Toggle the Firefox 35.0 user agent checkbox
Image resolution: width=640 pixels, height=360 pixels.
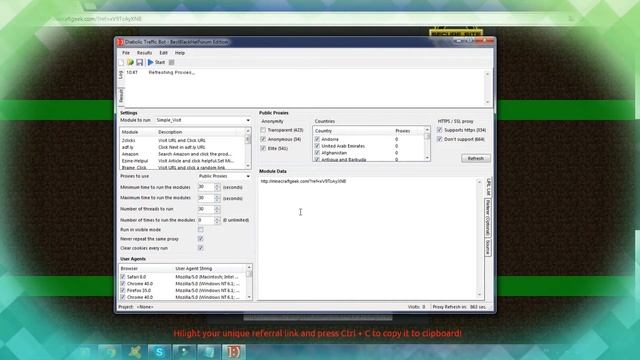pyautogui.click(x=123, y=291)
